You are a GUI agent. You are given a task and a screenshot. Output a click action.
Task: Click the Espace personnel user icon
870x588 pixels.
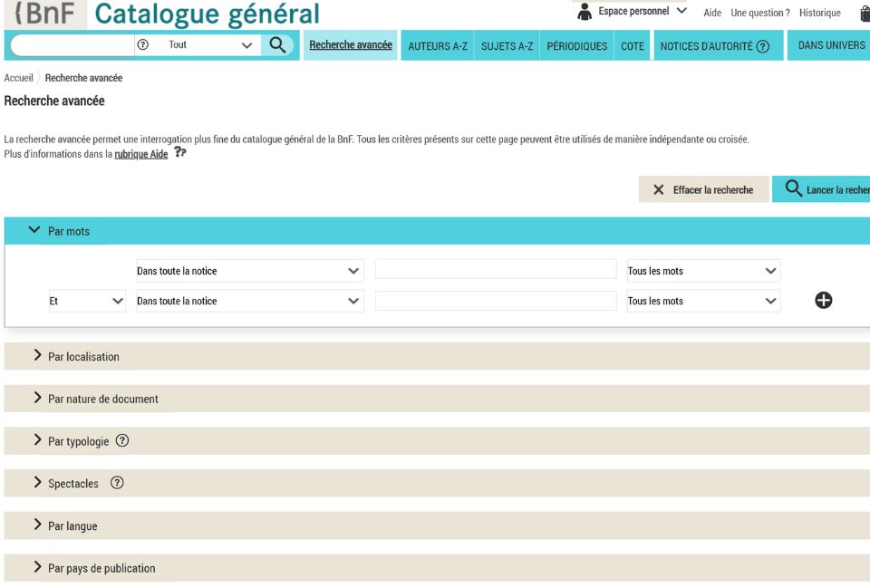585,12
